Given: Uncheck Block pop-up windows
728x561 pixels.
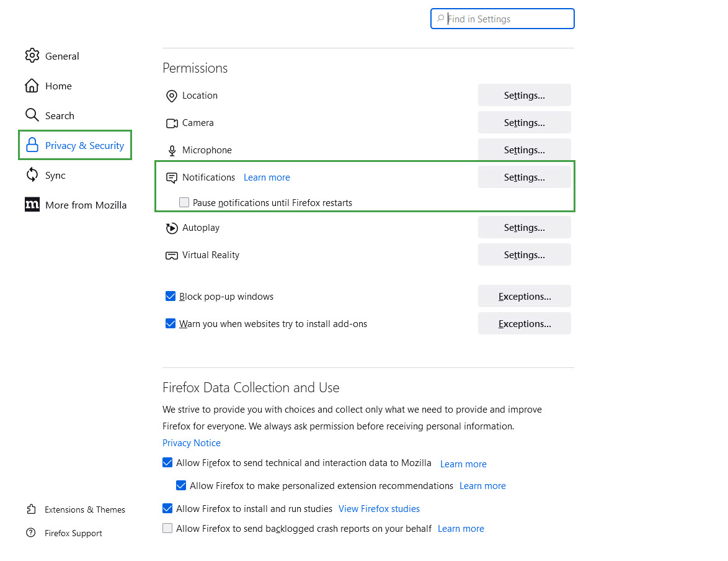Looking at the screenshot, I should point(171,297).
